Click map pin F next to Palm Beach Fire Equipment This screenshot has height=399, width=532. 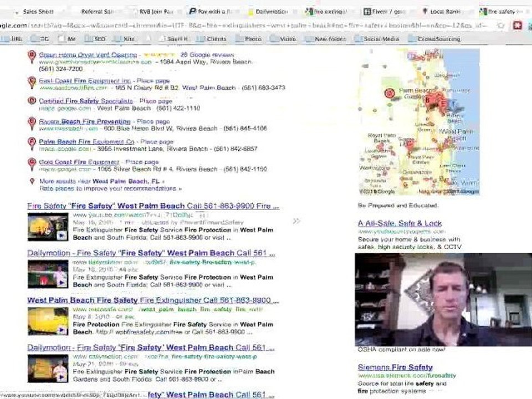32,144
